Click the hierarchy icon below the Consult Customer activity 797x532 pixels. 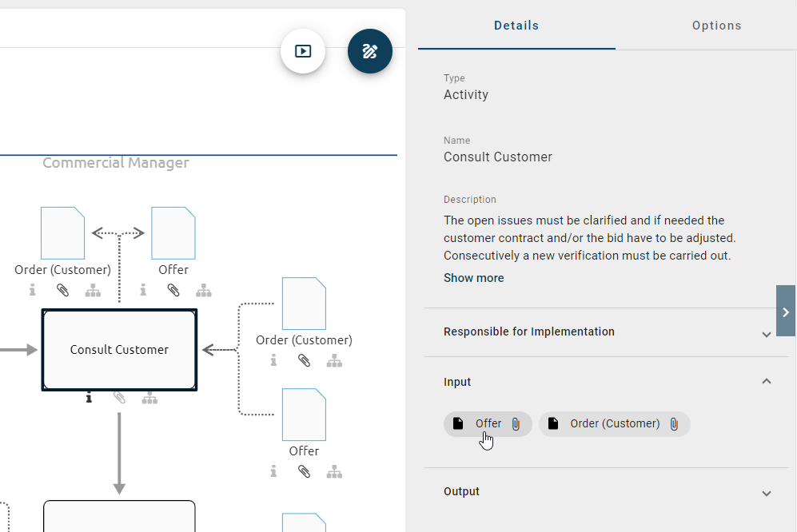click(x=149, y=396)
